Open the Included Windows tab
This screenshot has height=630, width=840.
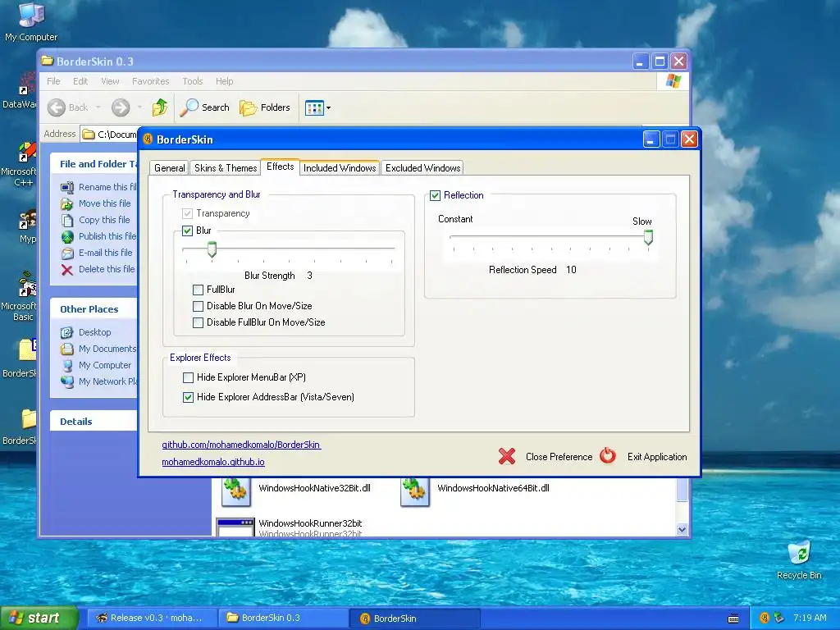pyautogui.click(x=340, y=168)
